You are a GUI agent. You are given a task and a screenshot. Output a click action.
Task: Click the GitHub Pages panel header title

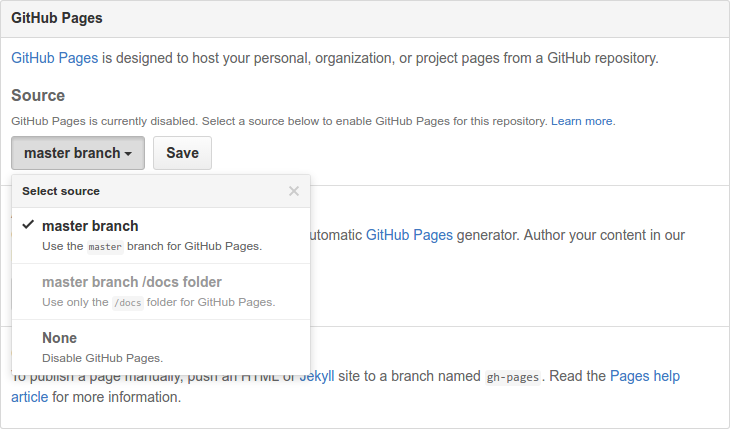pyautogui.click(x=57, y=18)
